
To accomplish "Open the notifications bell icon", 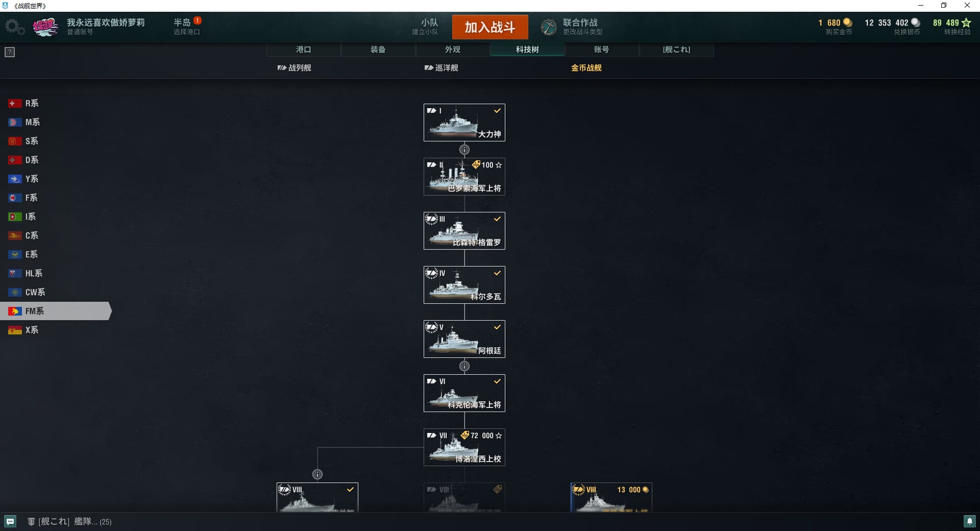I will 969,521.
